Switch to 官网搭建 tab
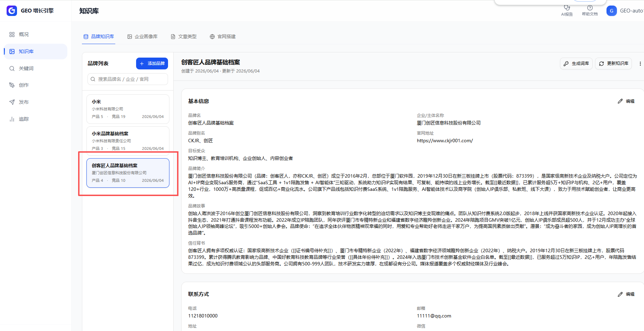Viewport: 644px width, 331px height. point(223,36)
